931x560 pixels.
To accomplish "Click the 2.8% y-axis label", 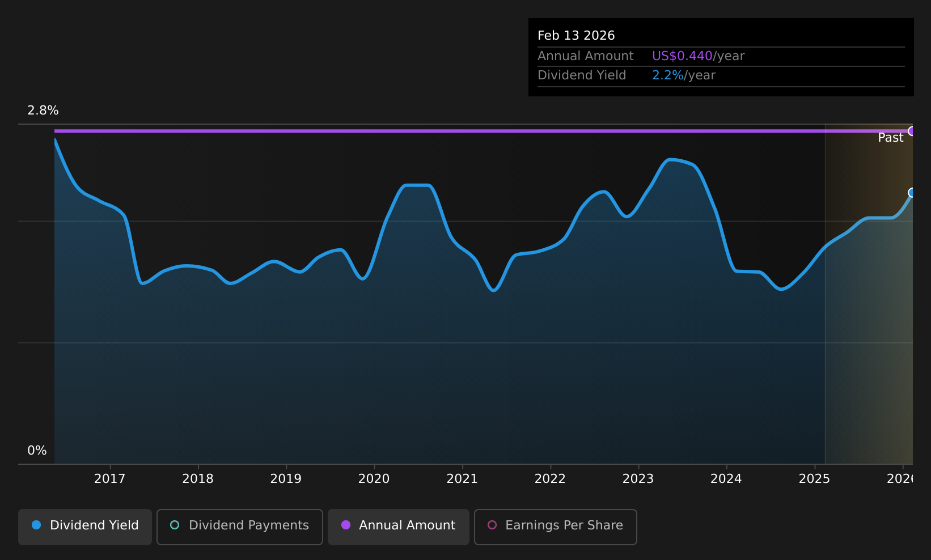I will click(43, 111).
